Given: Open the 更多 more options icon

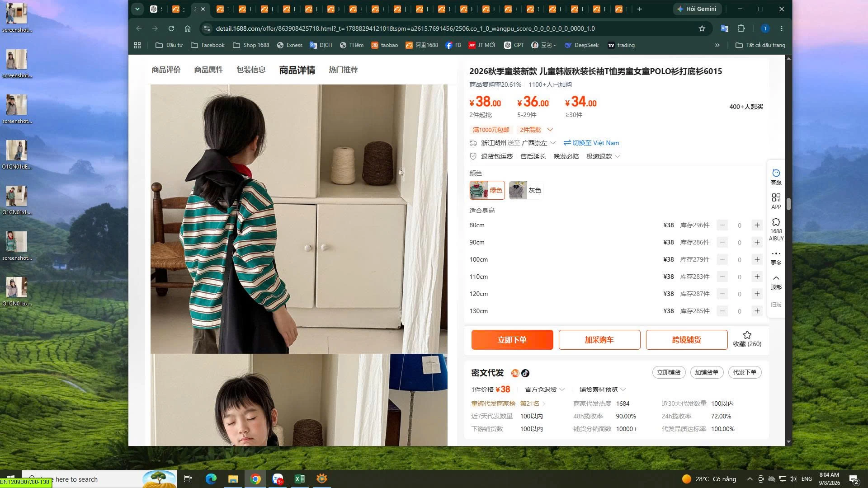Looking at the screenshot, I should pyautogui.click(x=776, y=258).
